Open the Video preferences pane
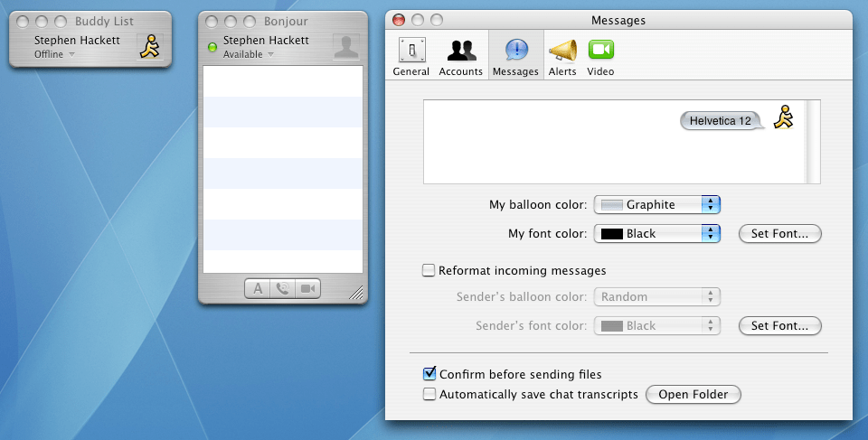 (600, 56)
